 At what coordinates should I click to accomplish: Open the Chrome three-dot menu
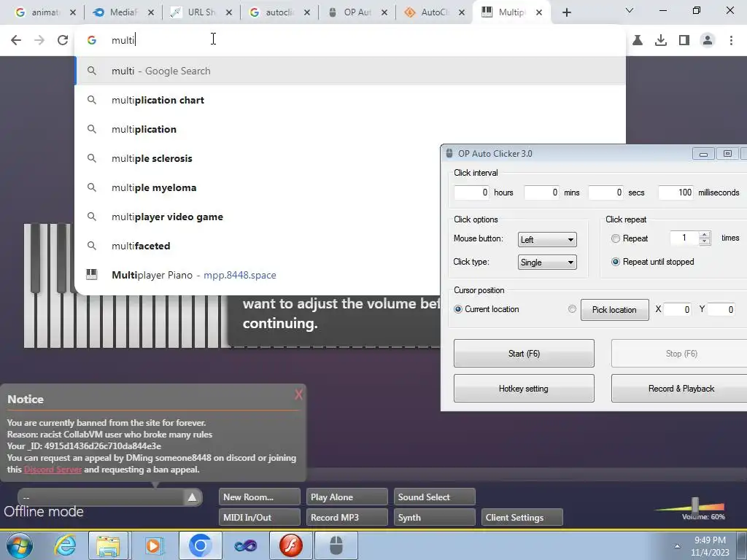pos(731,41)
